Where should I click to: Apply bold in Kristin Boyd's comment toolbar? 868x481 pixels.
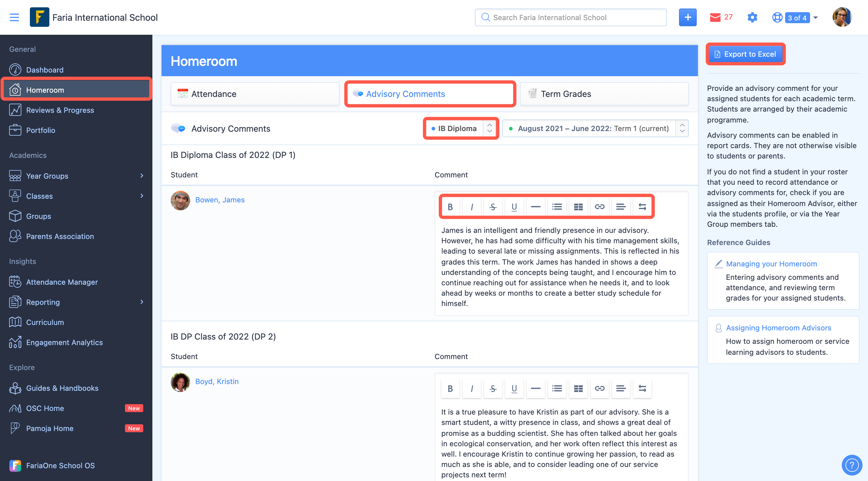click(450, 389)
